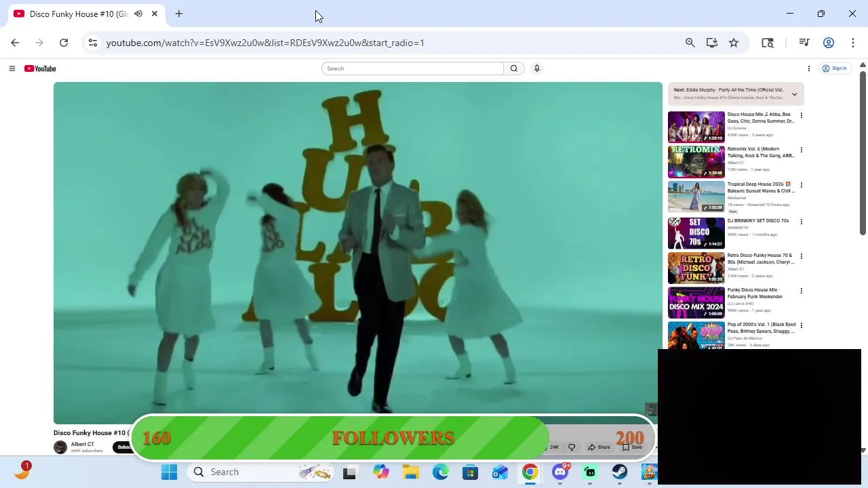Open Tropical Deep House 2026 title link
The width and height of the screenshot is (868, 488).
761,188
